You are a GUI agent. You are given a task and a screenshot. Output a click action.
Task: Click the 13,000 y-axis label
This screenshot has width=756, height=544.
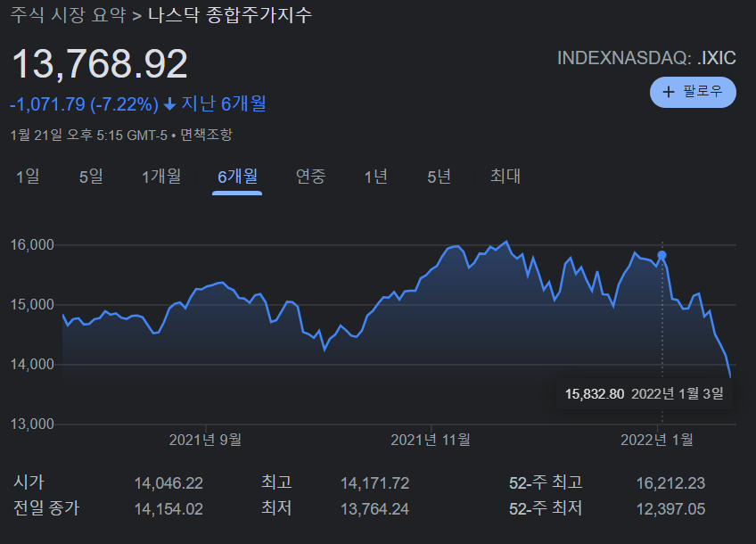pos(32,424)
